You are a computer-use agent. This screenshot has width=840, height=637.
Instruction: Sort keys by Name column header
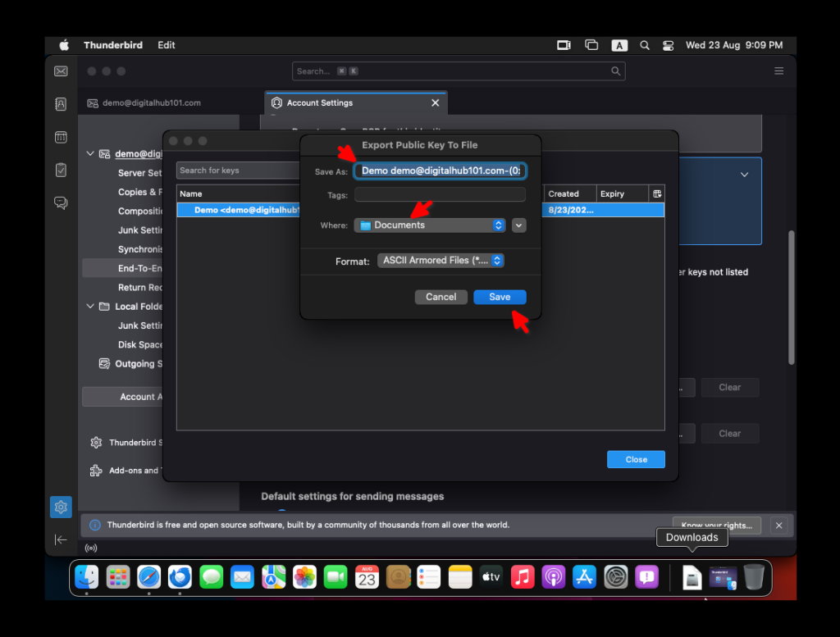pyautogui.click(x=239, y=193)
